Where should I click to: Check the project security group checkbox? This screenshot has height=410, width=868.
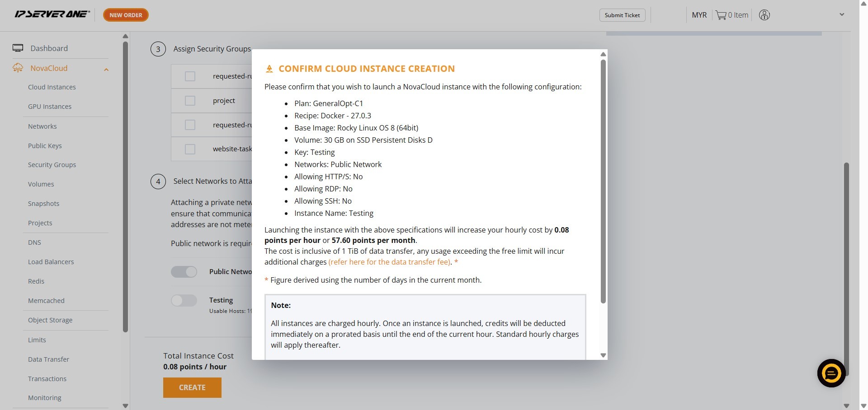(x=190, y=101)
